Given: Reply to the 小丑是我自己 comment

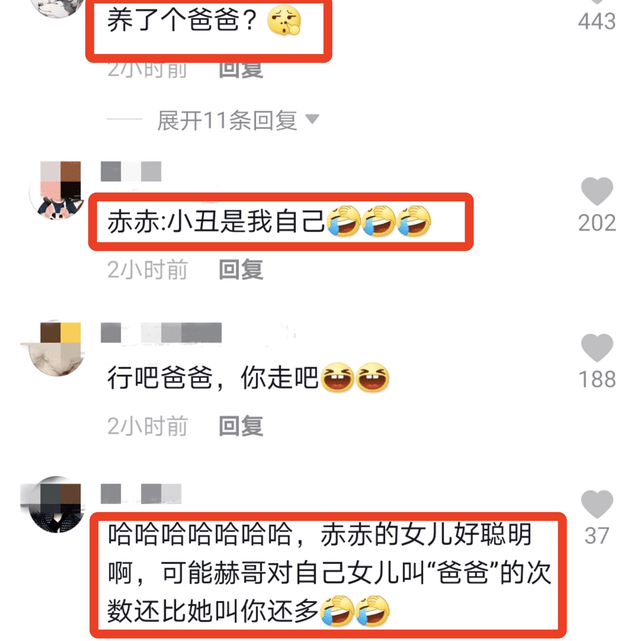Looking at the screenshot, I should click(241, 269).
